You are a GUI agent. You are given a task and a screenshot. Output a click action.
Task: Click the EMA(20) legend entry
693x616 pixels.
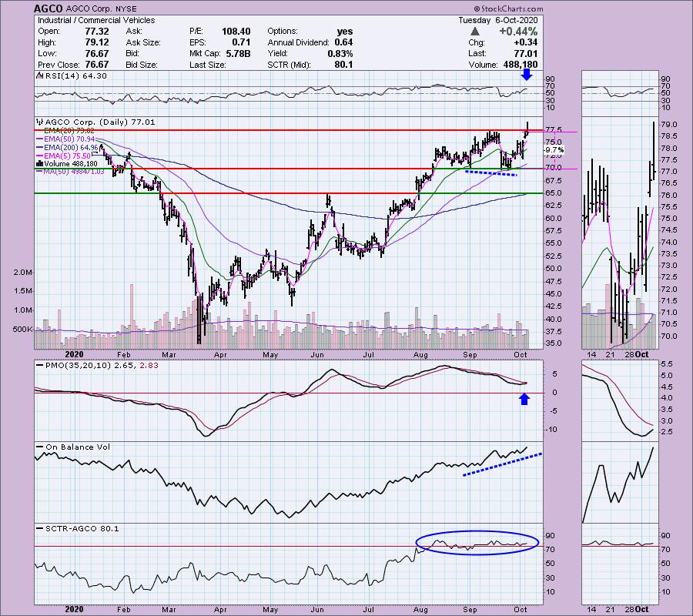click(x=69, y=131)
